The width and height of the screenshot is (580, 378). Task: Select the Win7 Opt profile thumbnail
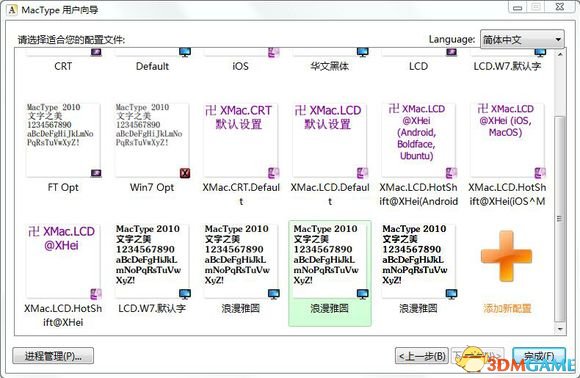(152, 141)
